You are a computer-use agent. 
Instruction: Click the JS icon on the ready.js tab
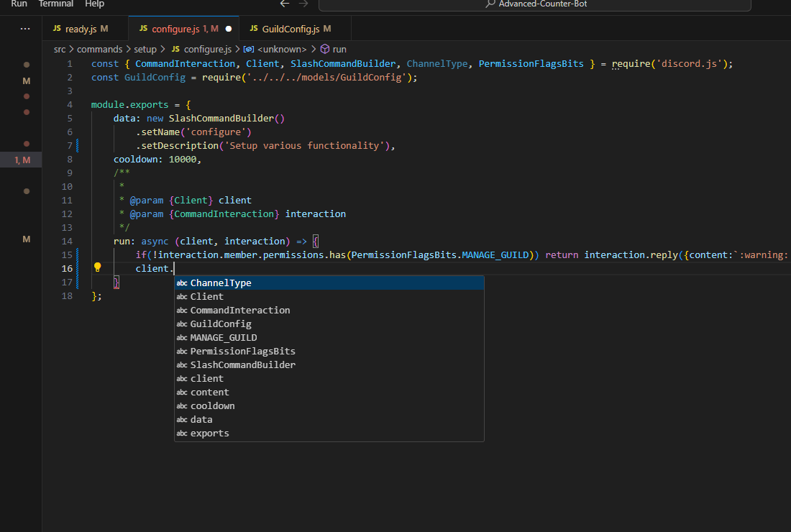(56, 29)
